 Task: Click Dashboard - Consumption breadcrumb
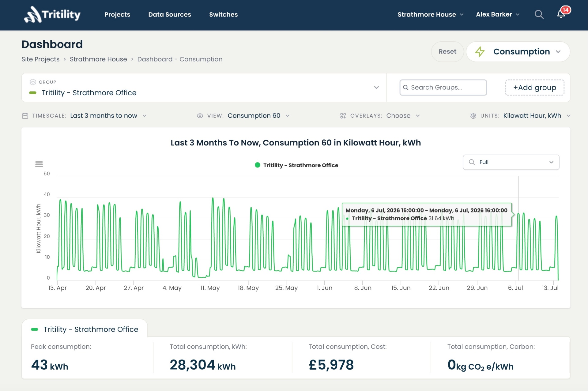[180, 59]
